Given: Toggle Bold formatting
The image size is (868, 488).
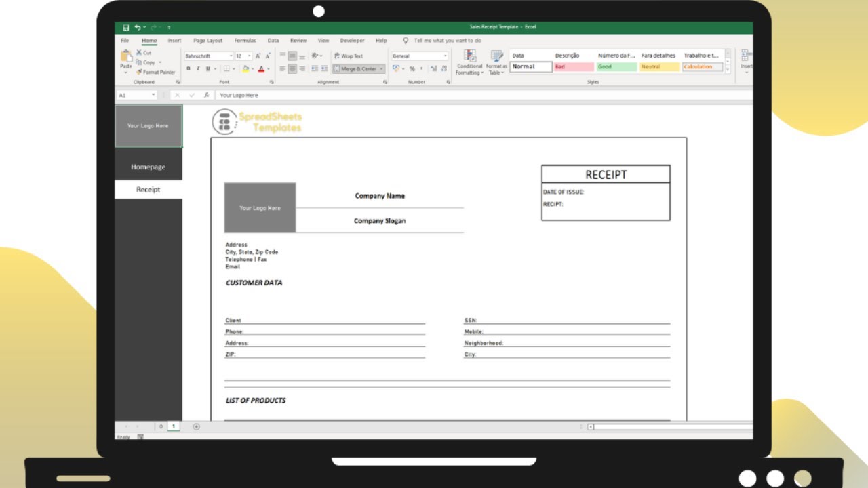Looking at the screenshot, I should click(189, 69).
